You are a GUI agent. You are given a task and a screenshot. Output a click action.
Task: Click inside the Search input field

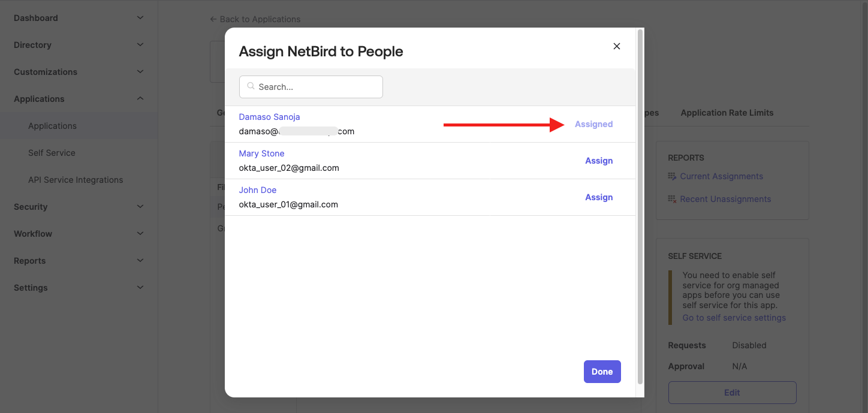[x=311, y=86]
